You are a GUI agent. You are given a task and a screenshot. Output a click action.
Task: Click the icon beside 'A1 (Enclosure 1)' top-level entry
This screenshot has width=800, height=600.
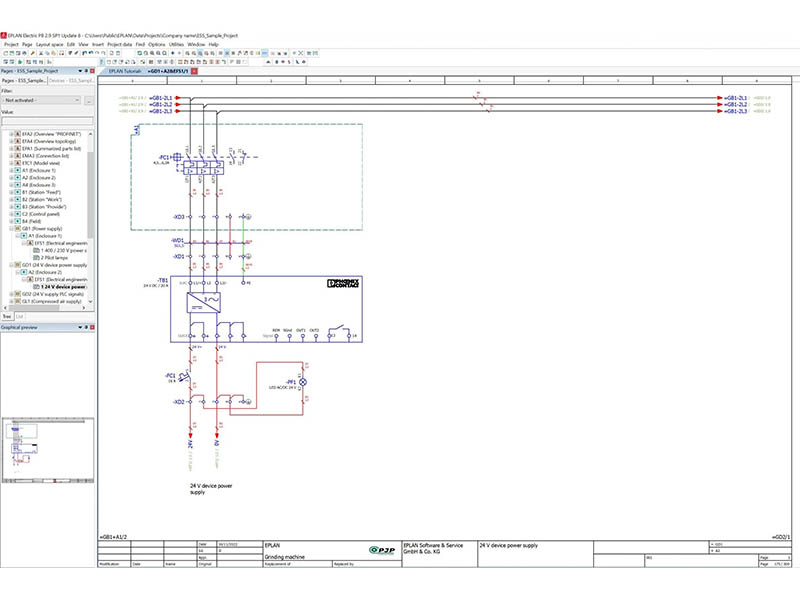18,170
